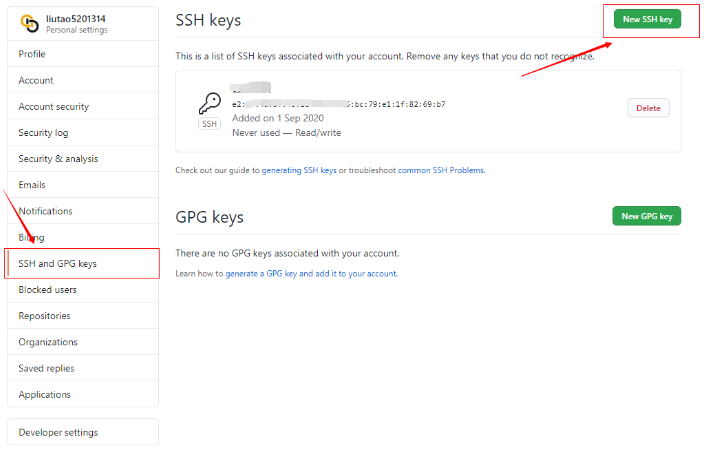View the Security log page
Image resolution: width=704 pixels, height=452 pixels.
pos(45,133)
